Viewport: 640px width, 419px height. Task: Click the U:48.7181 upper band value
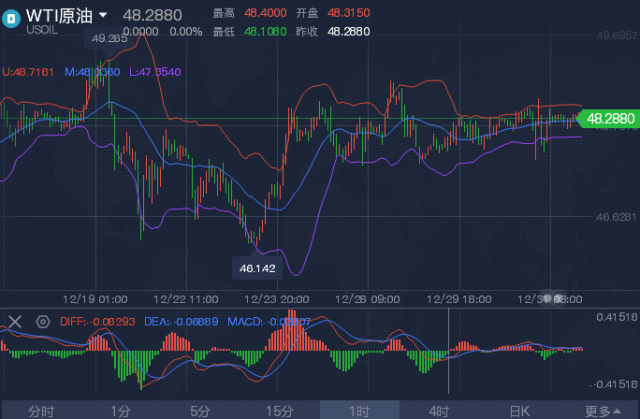click(x=28, y=72)
